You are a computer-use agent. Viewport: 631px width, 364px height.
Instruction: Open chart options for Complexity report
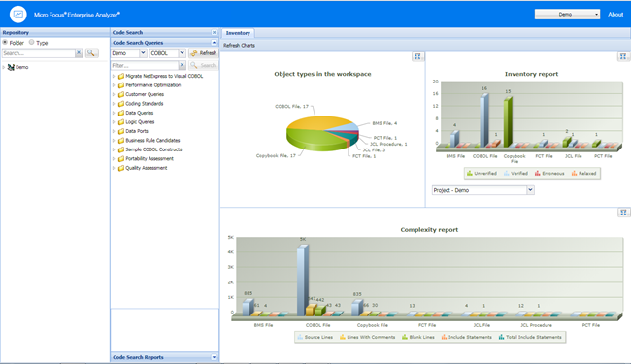623,213
